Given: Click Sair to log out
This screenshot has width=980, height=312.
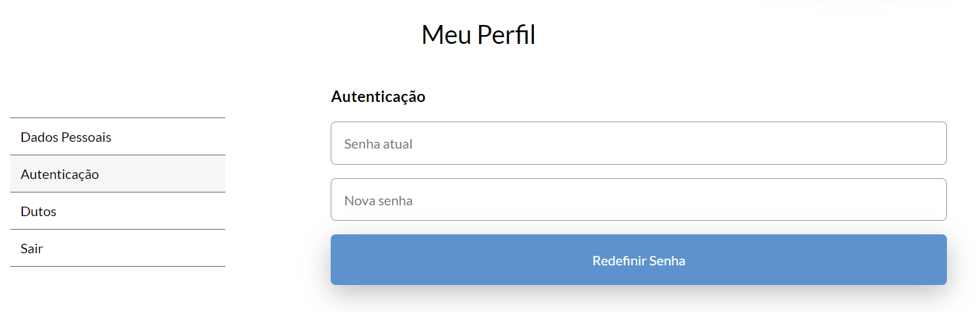Looking at the screenshot, I should (x=32, y=249).
